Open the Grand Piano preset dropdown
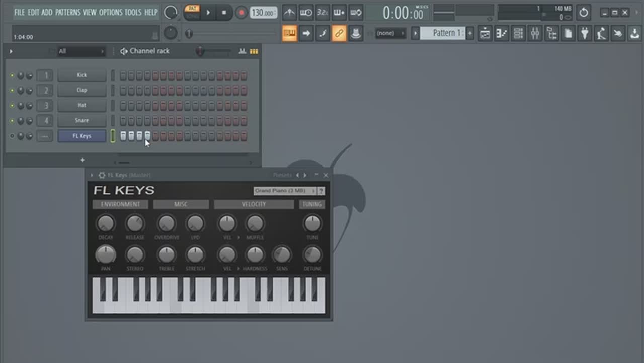The height and width of the screenshot is (363, 644). click(x=285, y=191)
